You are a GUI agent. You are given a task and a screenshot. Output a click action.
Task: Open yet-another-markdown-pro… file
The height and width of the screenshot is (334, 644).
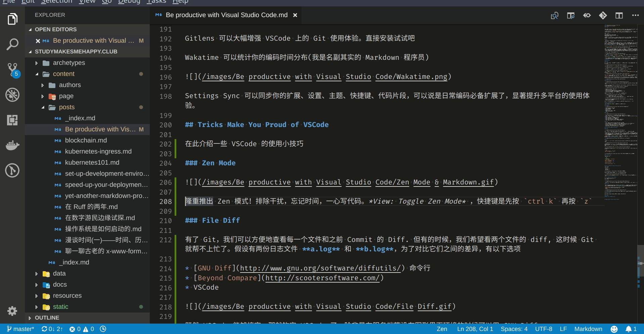(87, 196)
